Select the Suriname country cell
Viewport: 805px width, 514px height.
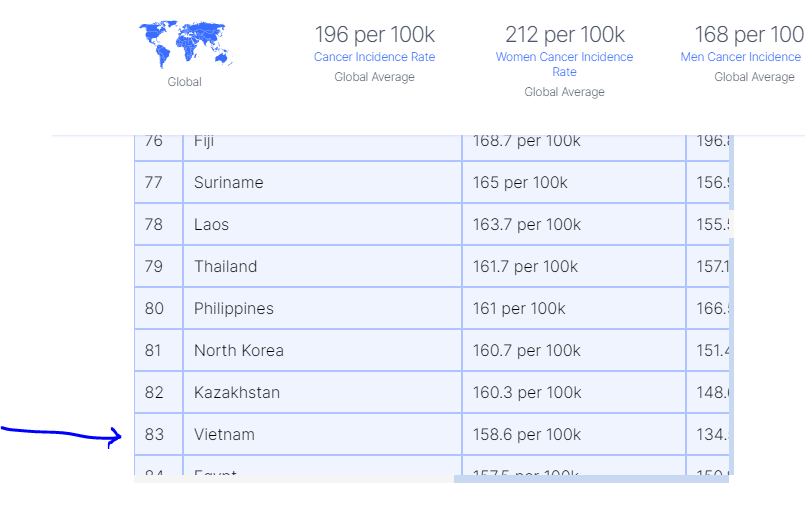point(228,182)
